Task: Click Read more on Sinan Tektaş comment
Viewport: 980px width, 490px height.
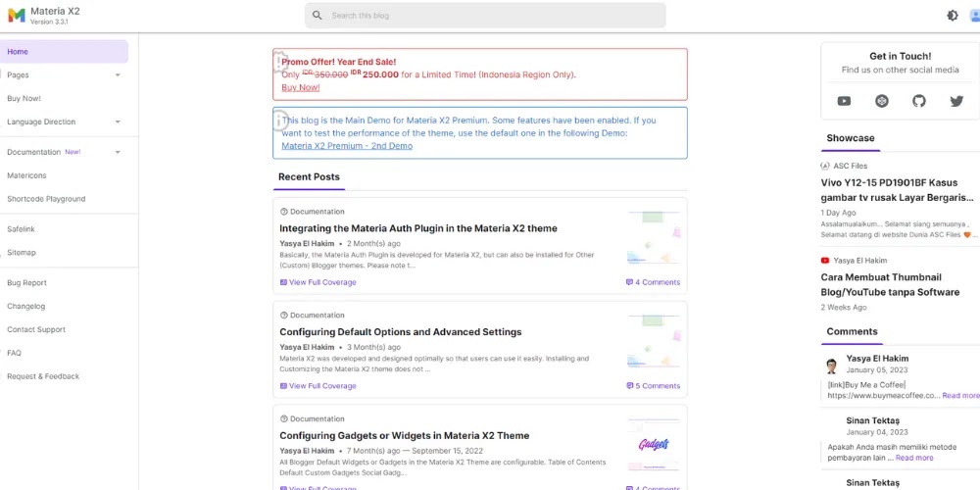Action: pos(914,458)
